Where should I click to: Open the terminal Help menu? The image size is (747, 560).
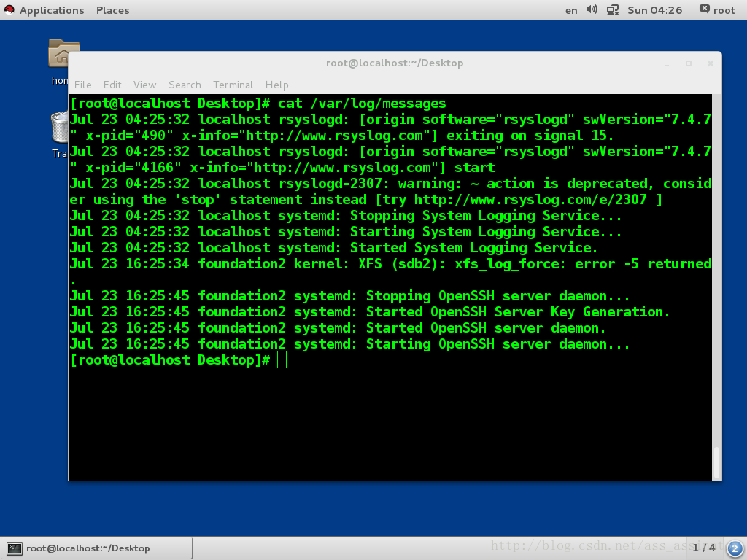pyautogui.click(x=276, y=85)
